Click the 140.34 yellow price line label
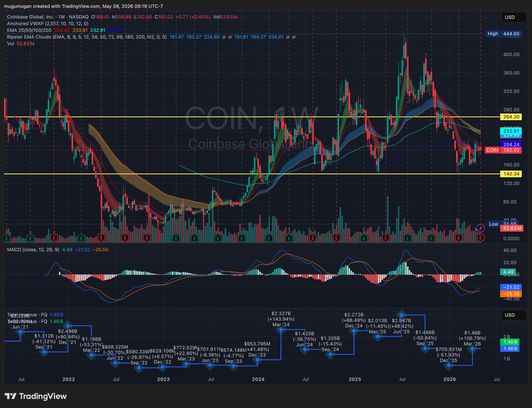 [511, 174]
